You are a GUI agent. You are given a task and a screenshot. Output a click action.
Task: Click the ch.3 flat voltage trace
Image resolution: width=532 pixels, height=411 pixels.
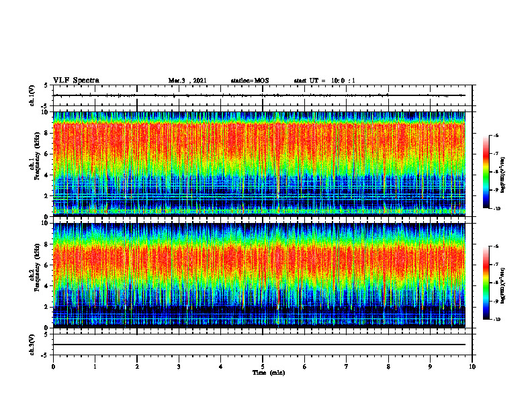pos(259,345)
